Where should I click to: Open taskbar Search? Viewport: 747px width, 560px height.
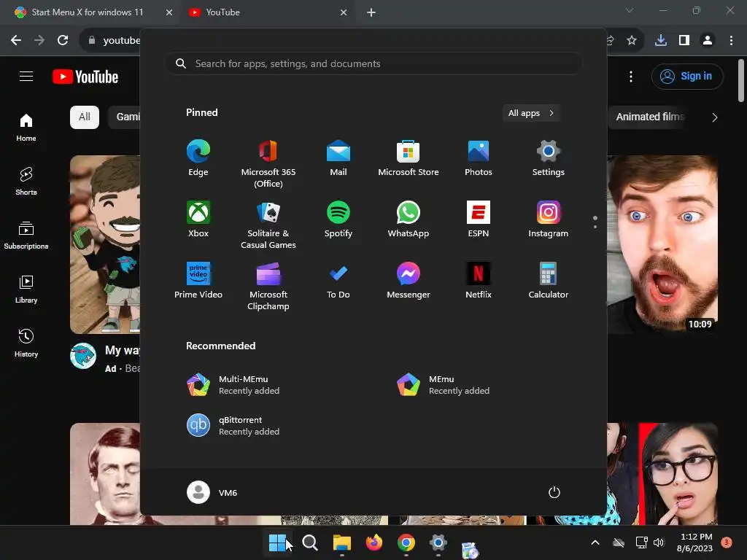[x=310, y=542]
